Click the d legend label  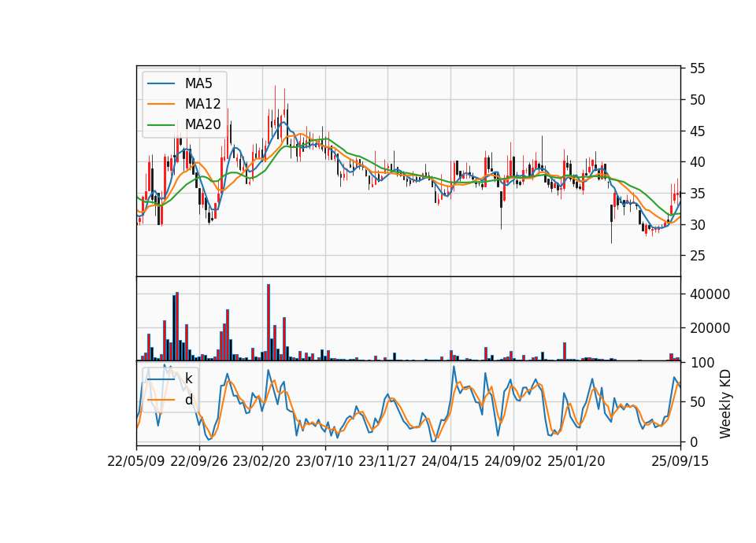click(189, 400)
